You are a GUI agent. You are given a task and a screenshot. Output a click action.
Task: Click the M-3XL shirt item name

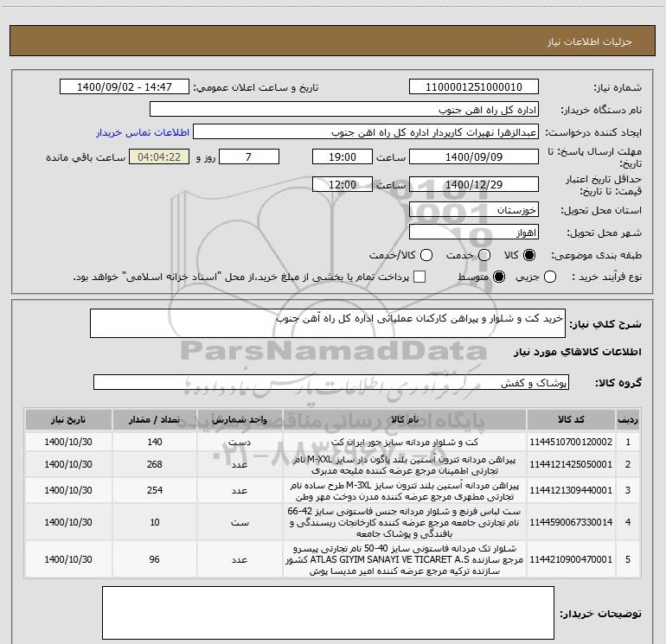point(405,491)
